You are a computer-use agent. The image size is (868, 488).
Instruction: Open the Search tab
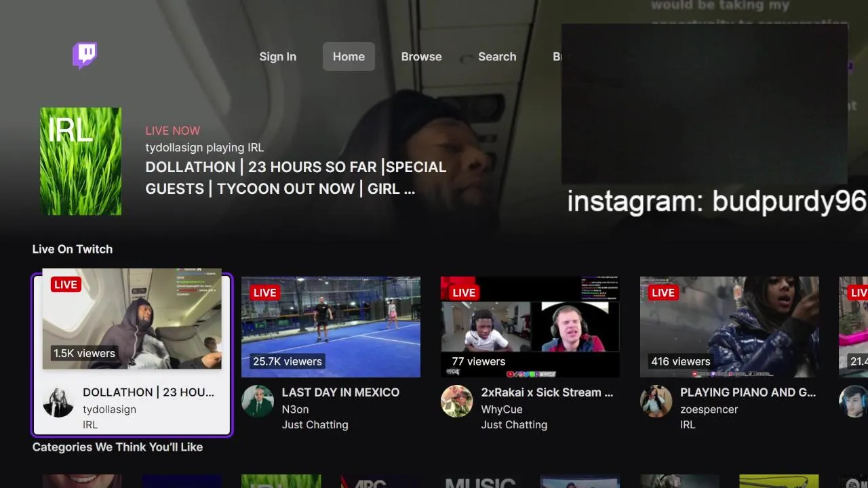click(497, 57)
